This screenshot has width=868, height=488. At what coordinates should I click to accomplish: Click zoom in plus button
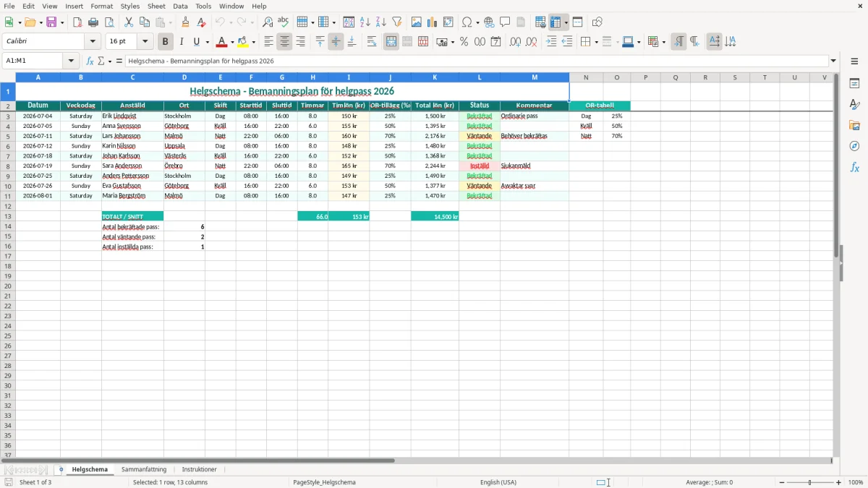point(839,482)
